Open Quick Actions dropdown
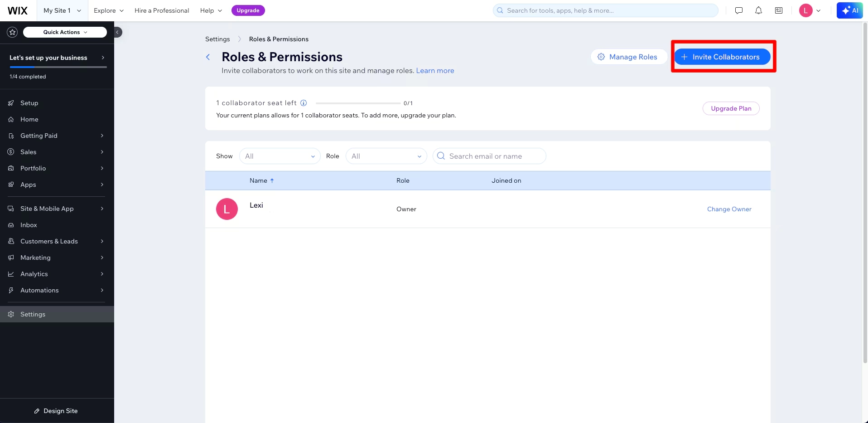The width and height of the screenshot is (868, 423). [65, 32]
